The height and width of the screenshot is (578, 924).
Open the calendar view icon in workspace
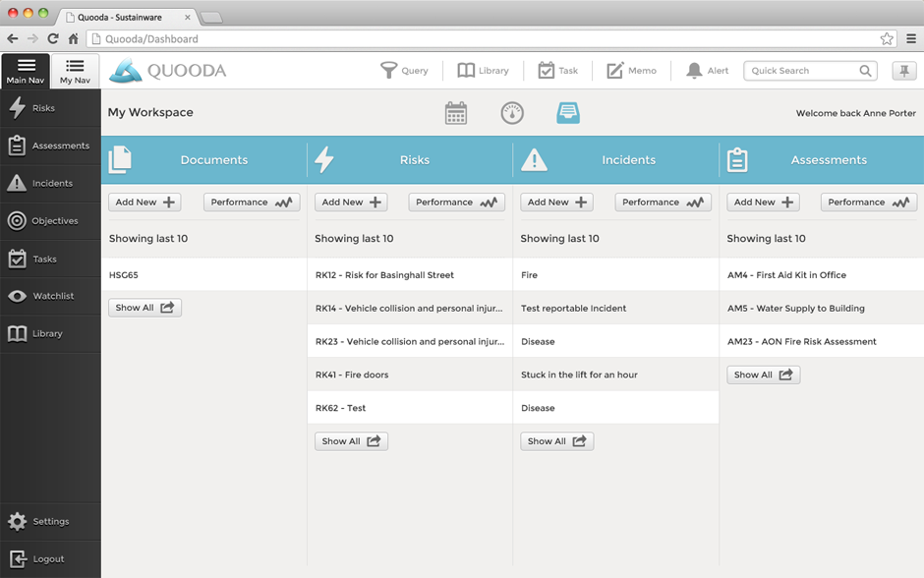(456, 113)
